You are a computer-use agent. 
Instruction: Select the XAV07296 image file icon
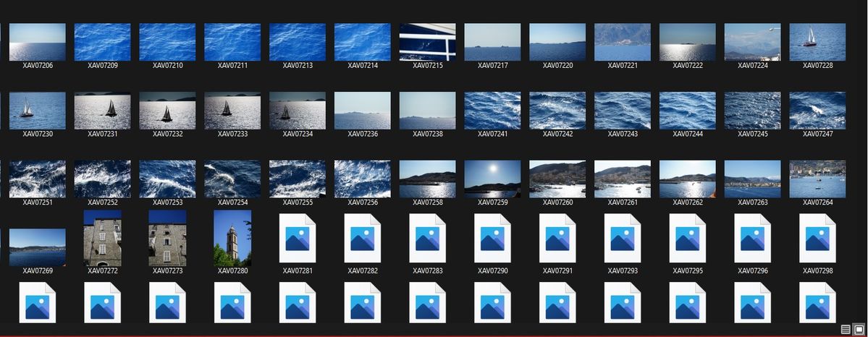[x=753, y=238]
